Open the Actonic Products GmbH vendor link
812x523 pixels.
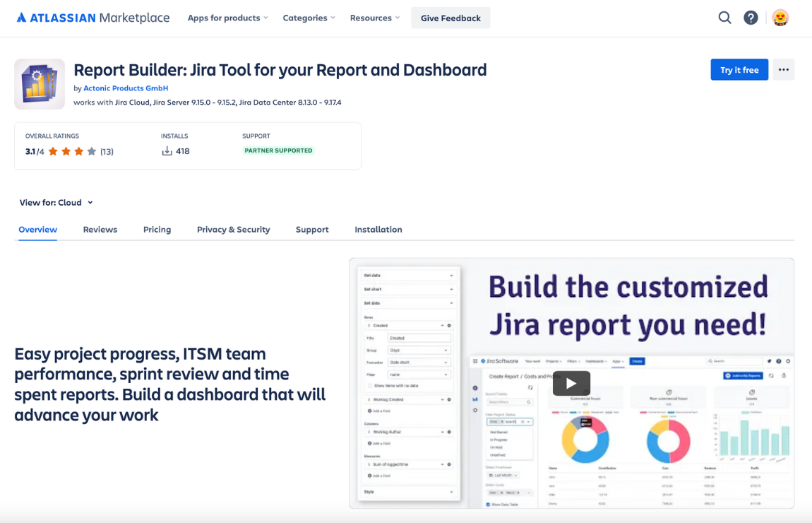126,88
